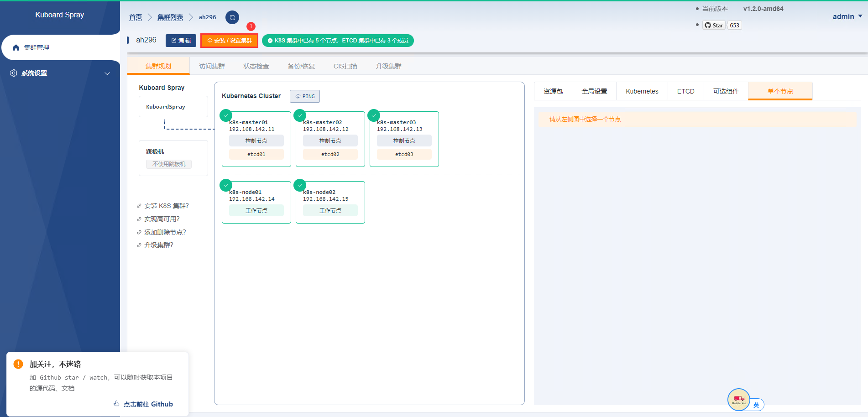Click the green check icon on k8s-node01
This screenshot has width=868, height=417.
pos(226,185)
